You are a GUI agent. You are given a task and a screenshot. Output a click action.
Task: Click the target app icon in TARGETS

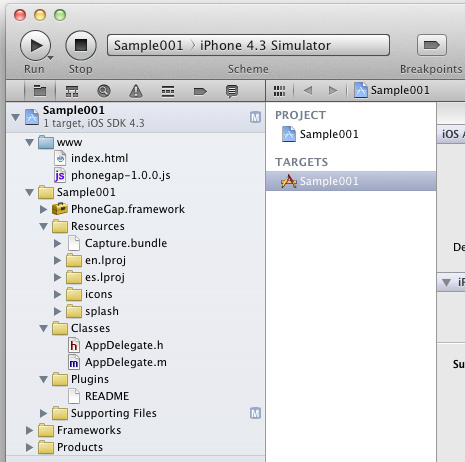coord(289,181)
